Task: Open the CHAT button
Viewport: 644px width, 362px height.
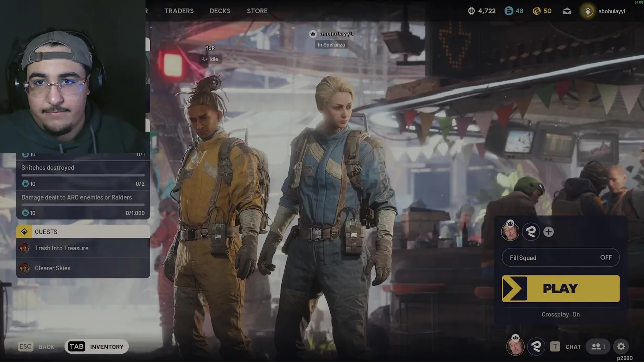Action: [573, 347]
